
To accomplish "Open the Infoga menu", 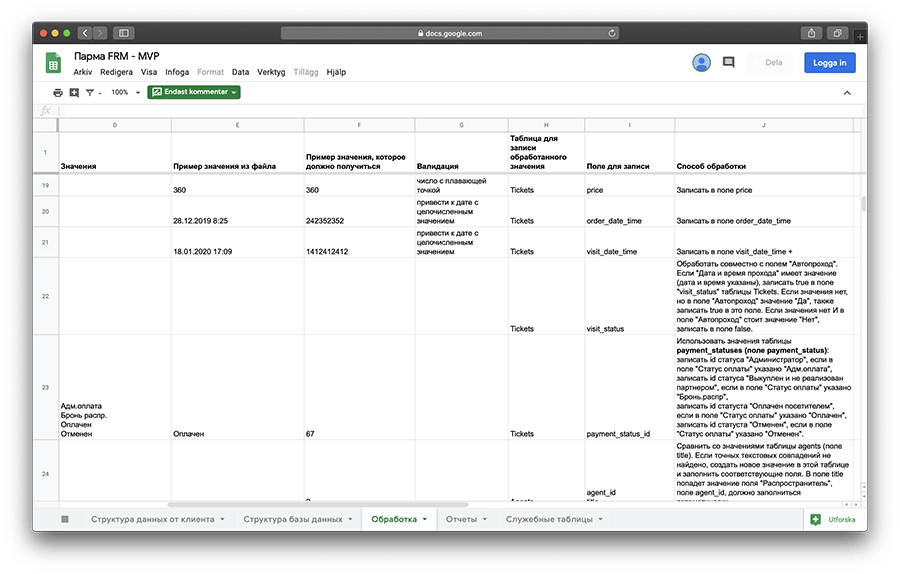I will [177, 72].
